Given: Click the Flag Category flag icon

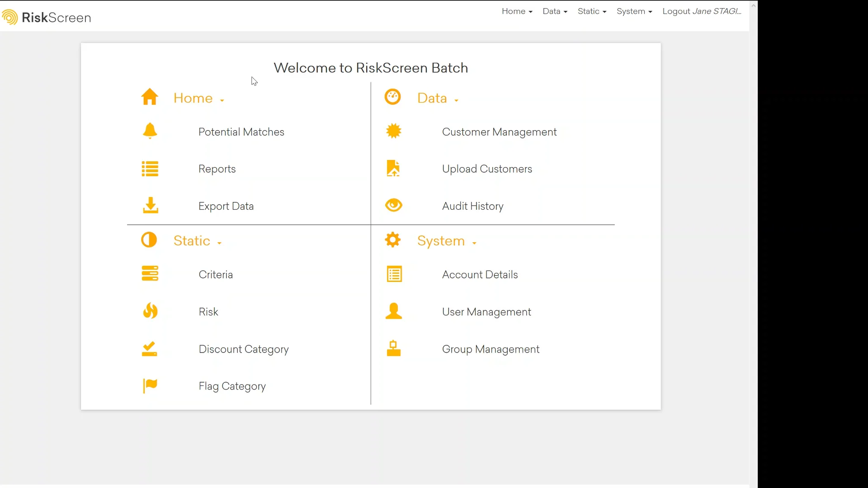Looking at the screenshot, I should [x=150, y=385].
